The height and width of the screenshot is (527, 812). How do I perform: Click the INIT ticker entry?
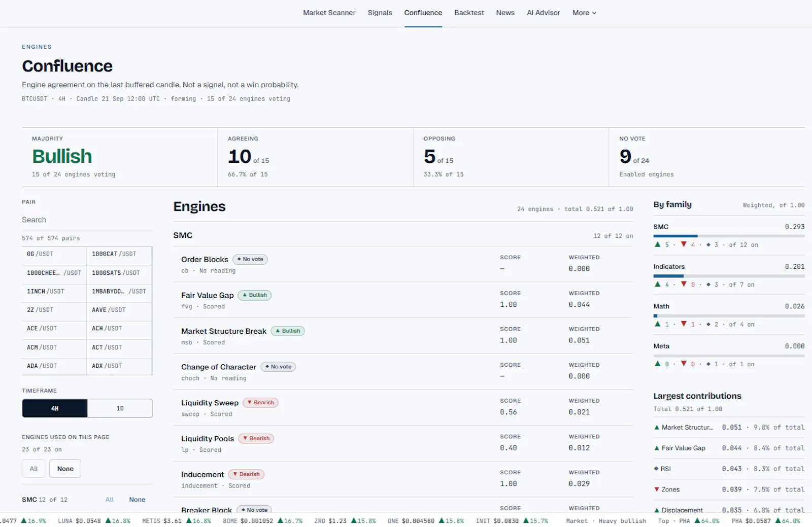[512, 521]
